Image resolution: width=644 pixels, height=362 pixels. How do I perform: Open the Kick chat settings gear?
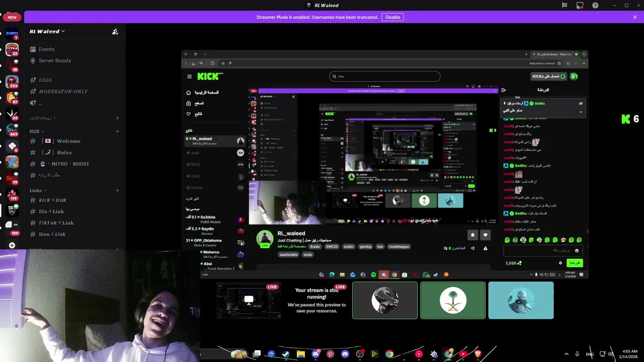[560, 263]
